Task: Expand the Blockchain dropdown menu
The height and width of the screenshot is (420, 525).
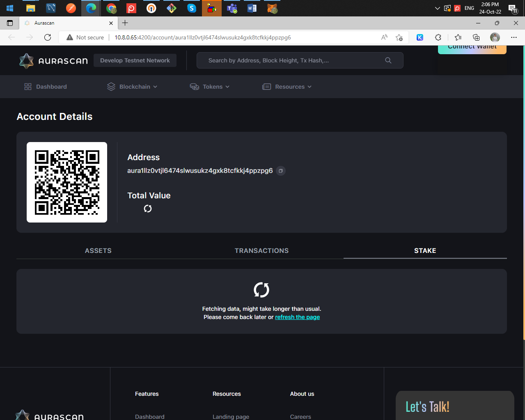Action: pos(155,87)
